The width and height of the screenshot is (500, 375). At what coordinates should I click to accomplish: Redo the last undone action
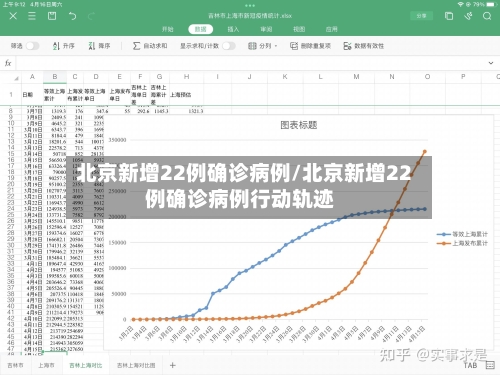click(x=91, y=16)
